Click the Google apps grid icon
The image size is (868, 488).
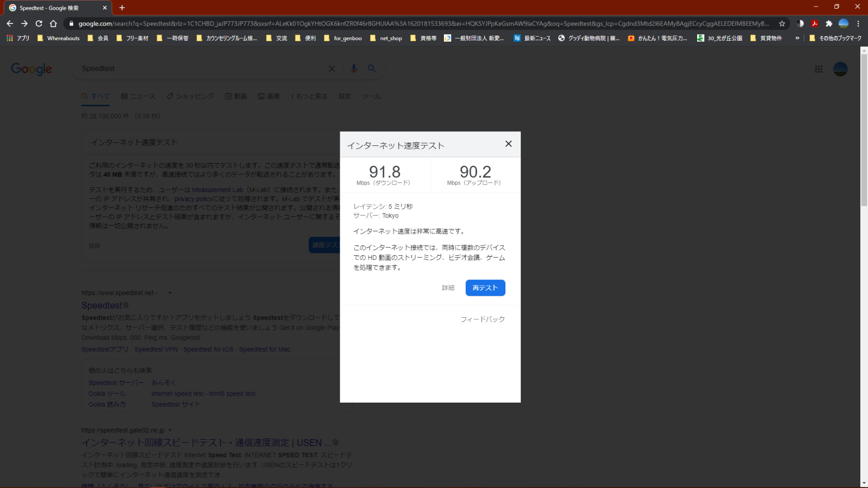(x=818, y=69)
